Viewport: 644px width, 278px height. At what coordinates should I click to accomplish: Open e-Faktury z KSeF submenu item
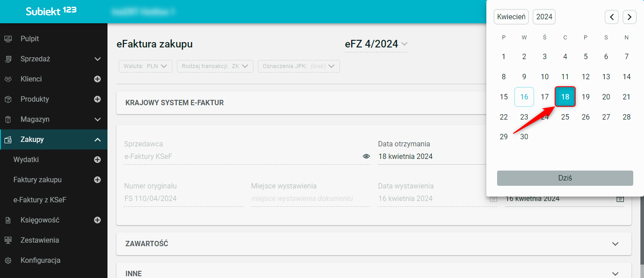click(x=40, y=200)
